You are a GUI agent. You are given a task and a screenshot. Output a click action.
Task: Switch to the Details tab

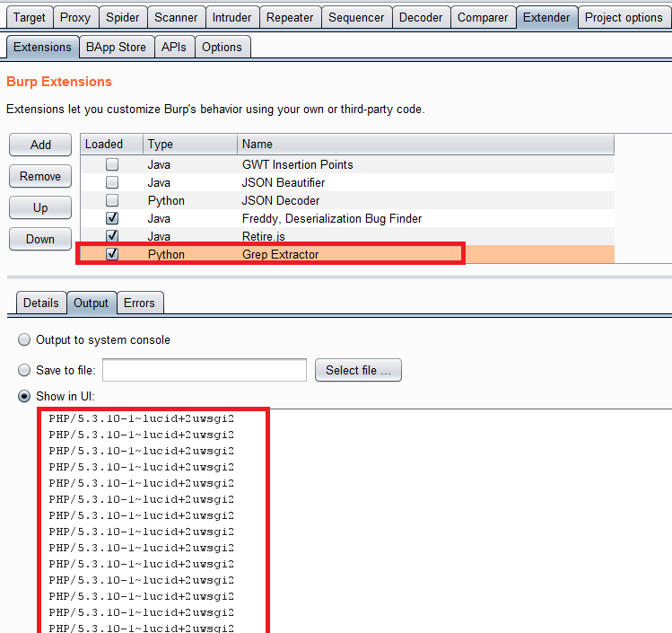[40, 303]
